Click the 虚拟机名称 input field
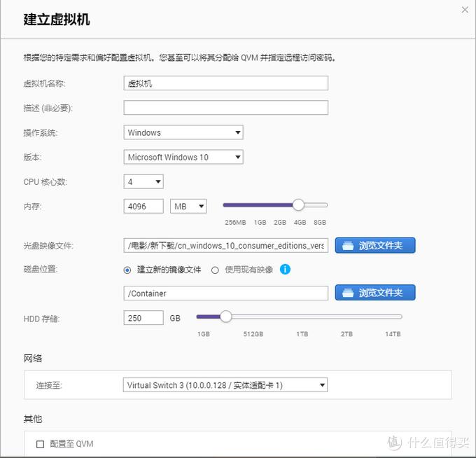476x458 pixels. pos(226,83)
